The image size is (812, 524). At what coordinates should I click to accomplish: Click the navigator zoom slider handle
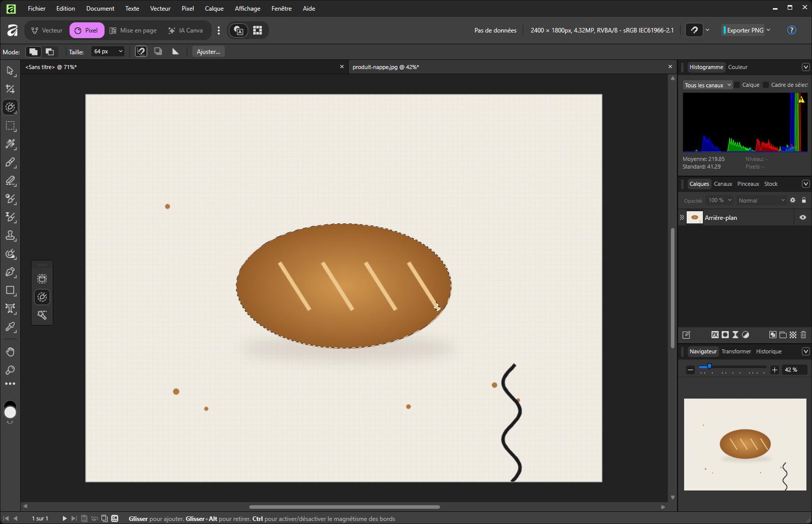tap(709, 366)
